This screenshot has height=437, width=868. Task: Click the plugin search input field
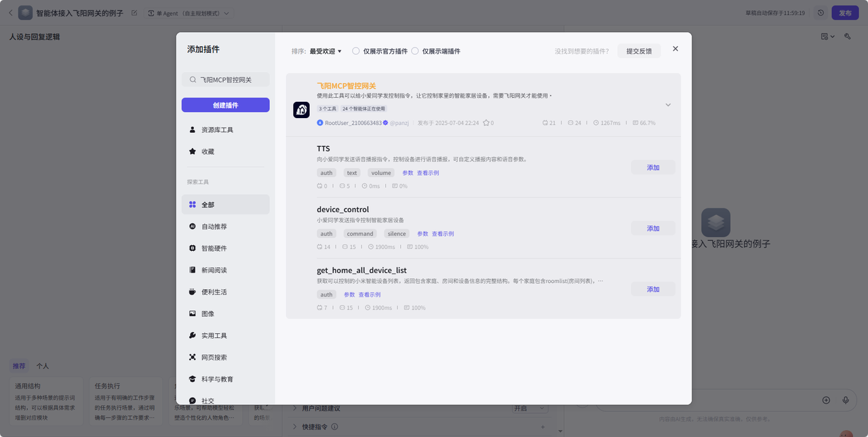tap(225, 79)
